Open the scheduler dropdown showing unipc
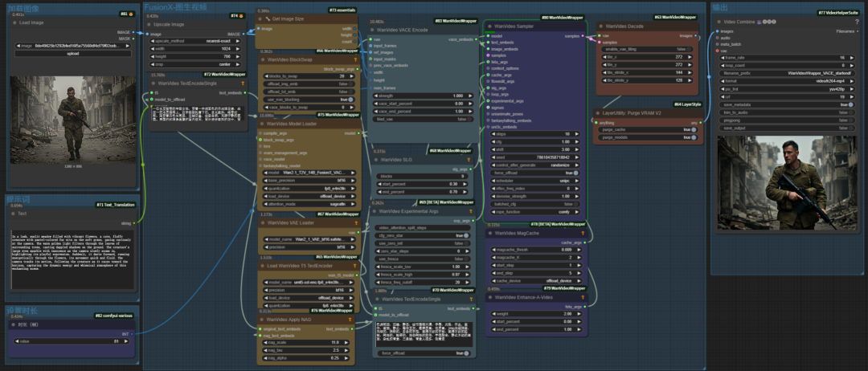The width and height of the screenshot is (868, 371). 534,181
